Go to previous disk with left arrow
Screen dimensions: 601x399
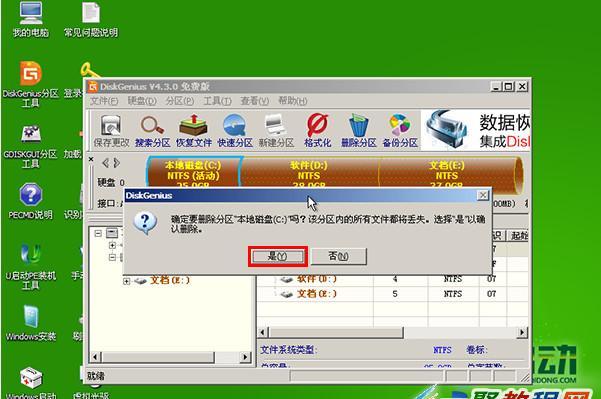coord(105,163)
